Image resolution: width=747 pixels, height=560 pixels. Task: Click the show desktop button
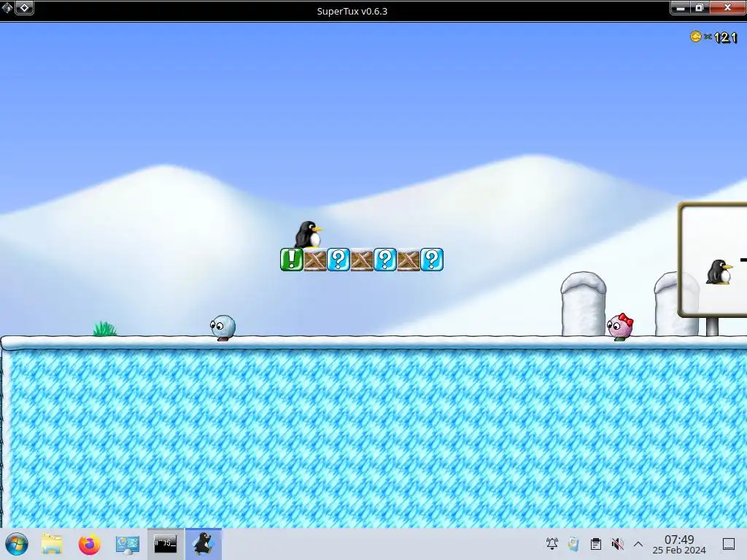(729, 544)
